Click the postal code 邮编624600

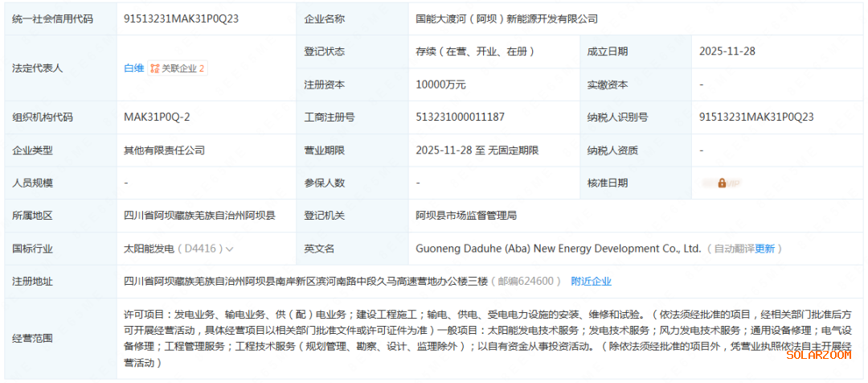[527, 281]
